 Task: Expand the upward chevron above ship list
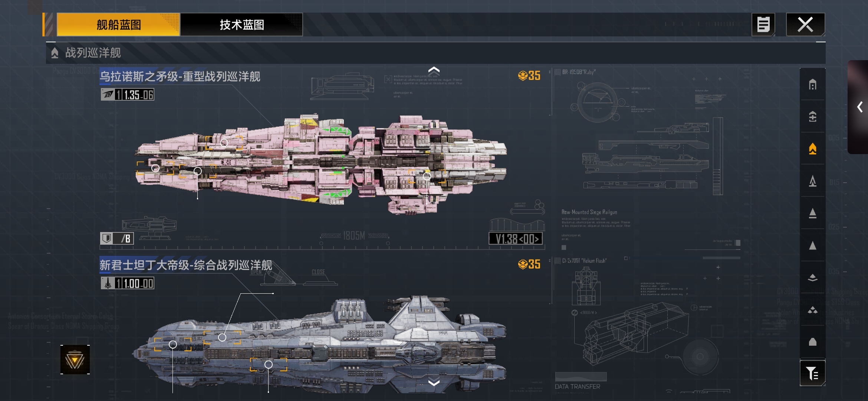coord(434,70)
